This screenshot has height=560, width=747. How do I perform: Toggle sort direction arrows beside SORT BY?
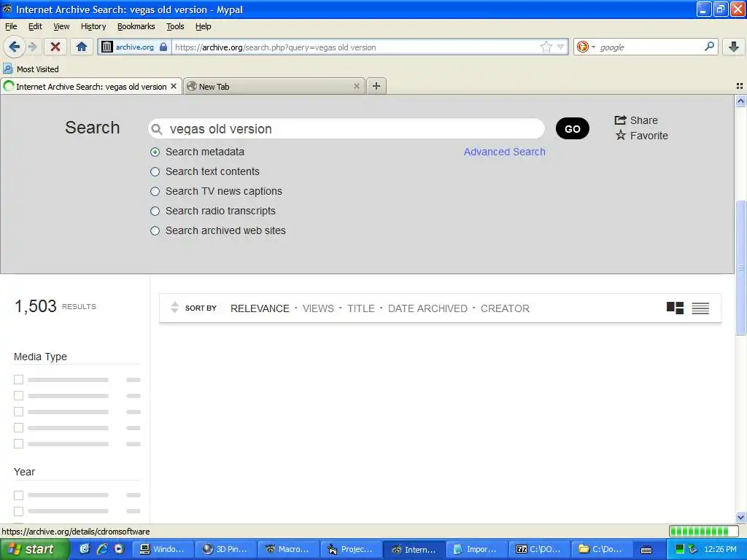(x=174, y=308)
